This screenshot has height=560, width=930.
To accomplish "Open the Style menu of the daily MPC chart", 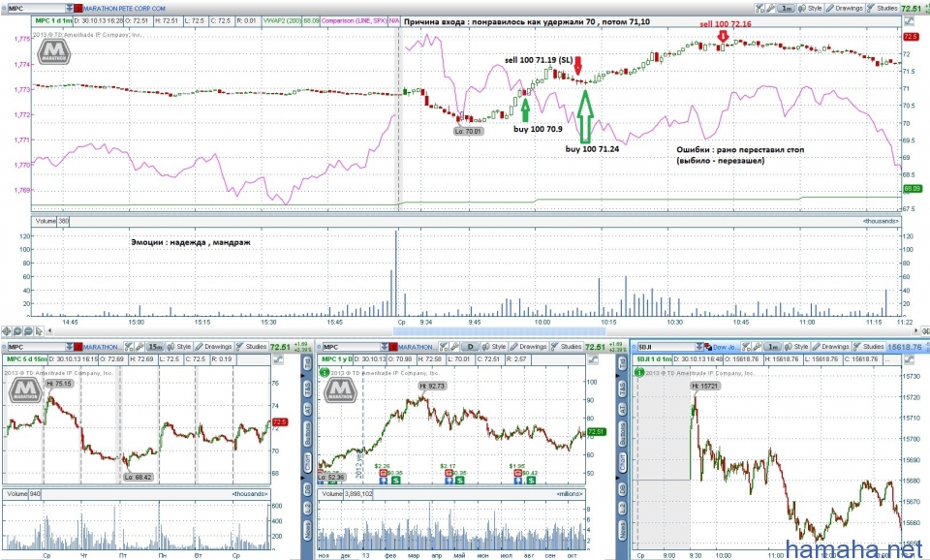I will tap(495, 347).
